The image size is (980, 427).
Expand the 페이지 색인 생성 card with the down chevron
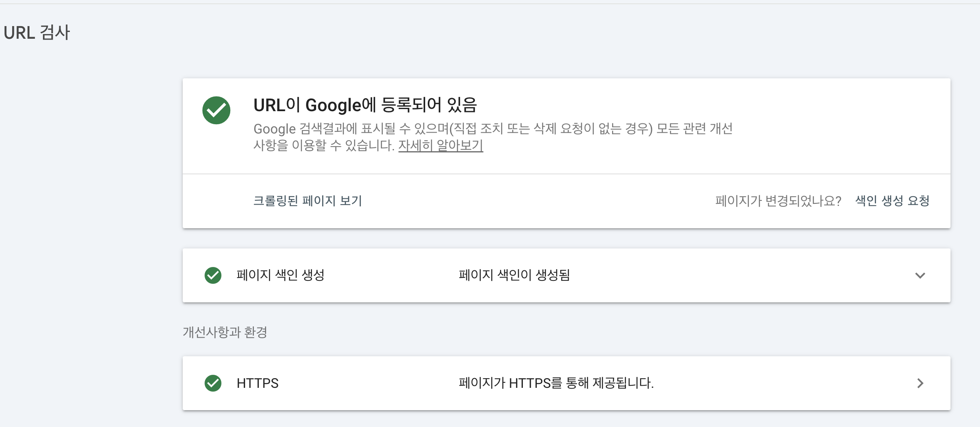tap(920, 275)
